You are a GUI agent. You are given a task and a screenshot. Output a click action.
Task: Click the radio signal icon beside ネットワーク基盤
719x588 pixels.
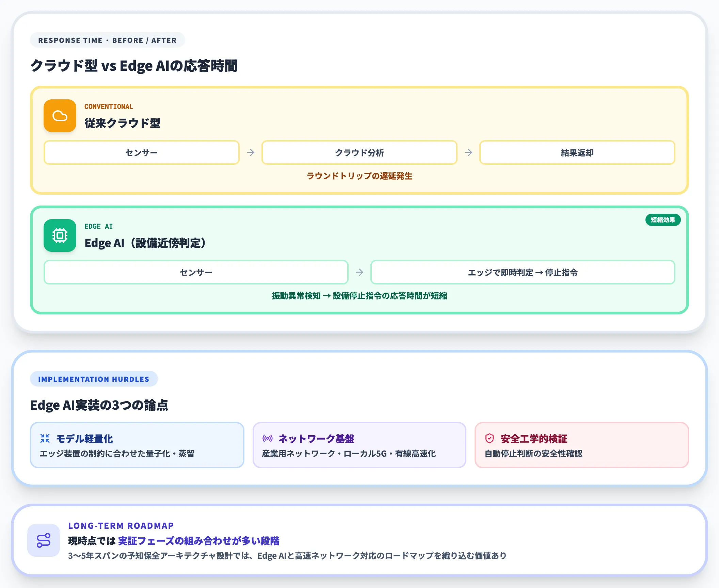268,438
